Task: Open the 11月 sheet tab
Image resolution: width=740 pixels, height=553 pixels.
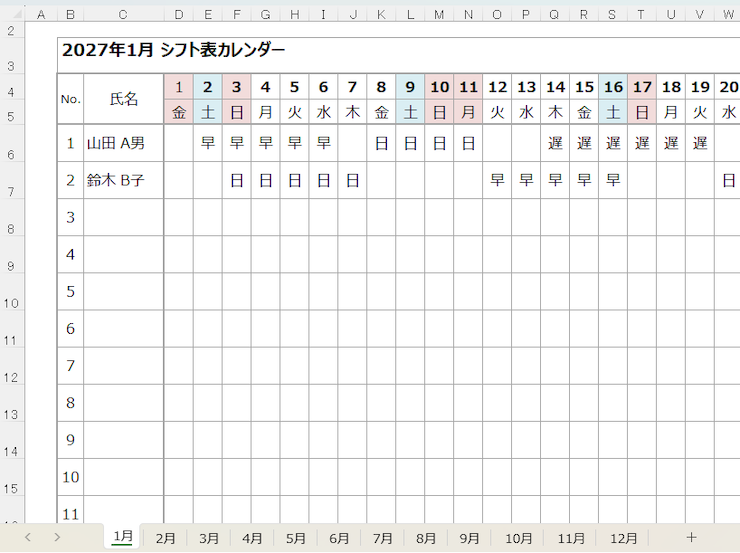Action: [x=571, y=538]
